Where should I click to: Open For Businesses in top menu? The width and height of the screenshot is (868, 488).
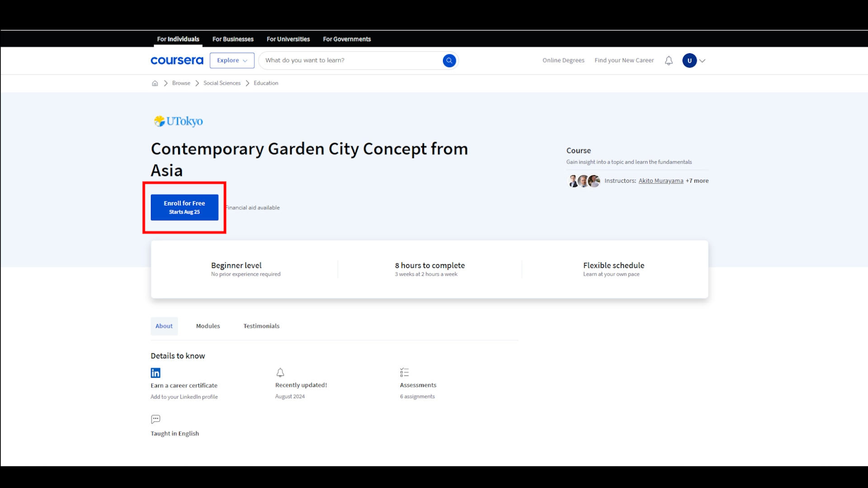[233, 39]
